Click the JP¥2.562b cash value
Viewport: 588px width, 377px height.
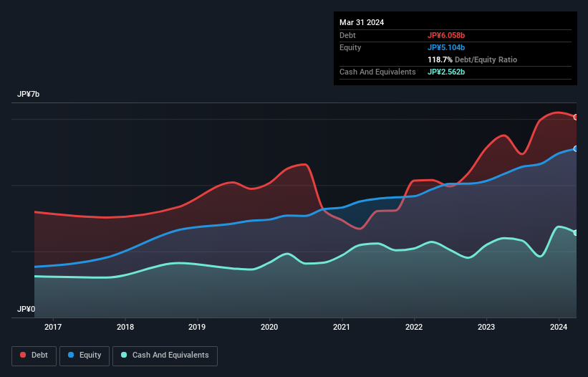coord(446,72)
